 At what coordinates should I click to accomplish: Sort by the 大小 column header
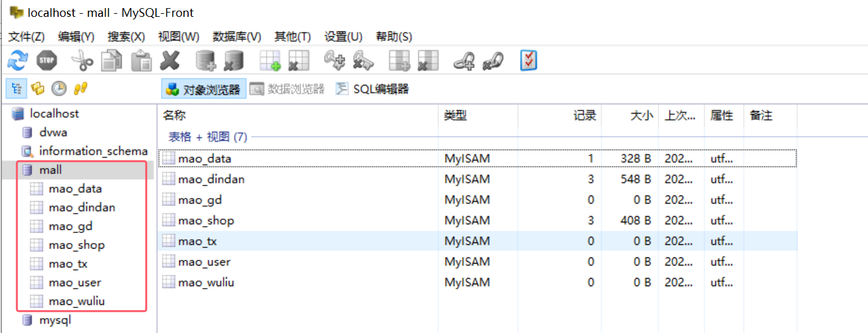630,116
